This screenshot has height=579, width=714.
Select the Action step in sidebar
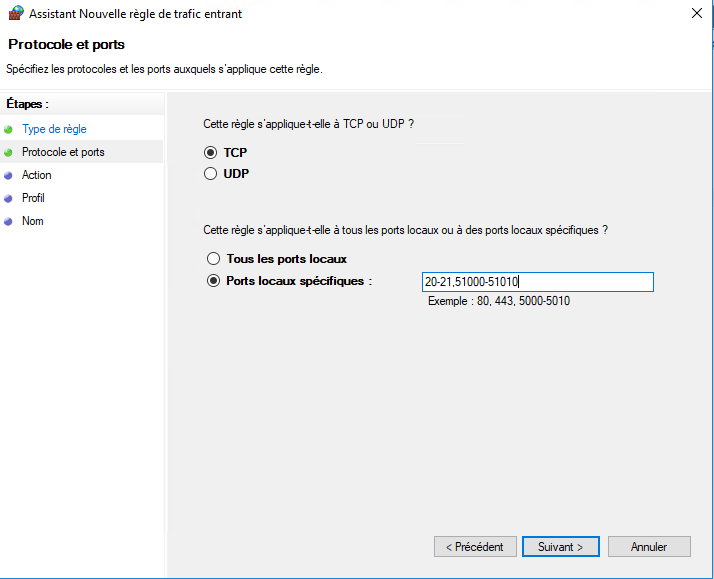[36, 175]
